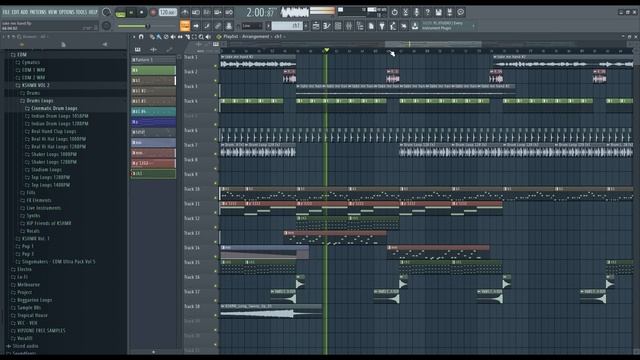Screen dimensions: 640x360
Task: Click the main volume knob beside HELP
Action: click(x=107, y=12)
